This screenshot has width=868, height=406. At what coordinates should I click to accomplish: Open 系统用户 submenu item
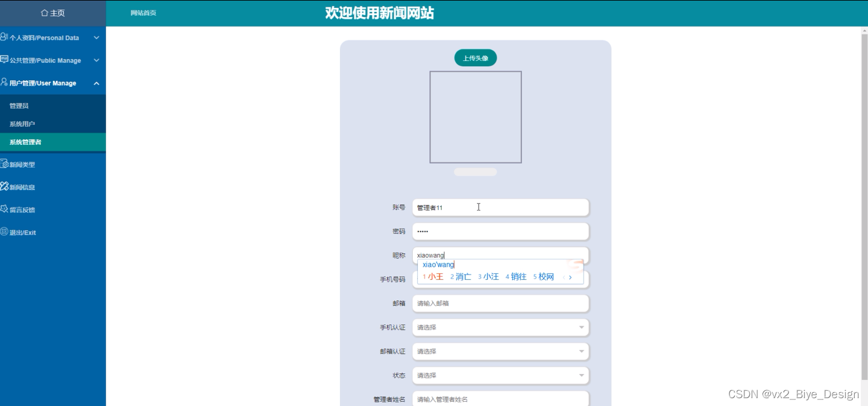(53, 124)
